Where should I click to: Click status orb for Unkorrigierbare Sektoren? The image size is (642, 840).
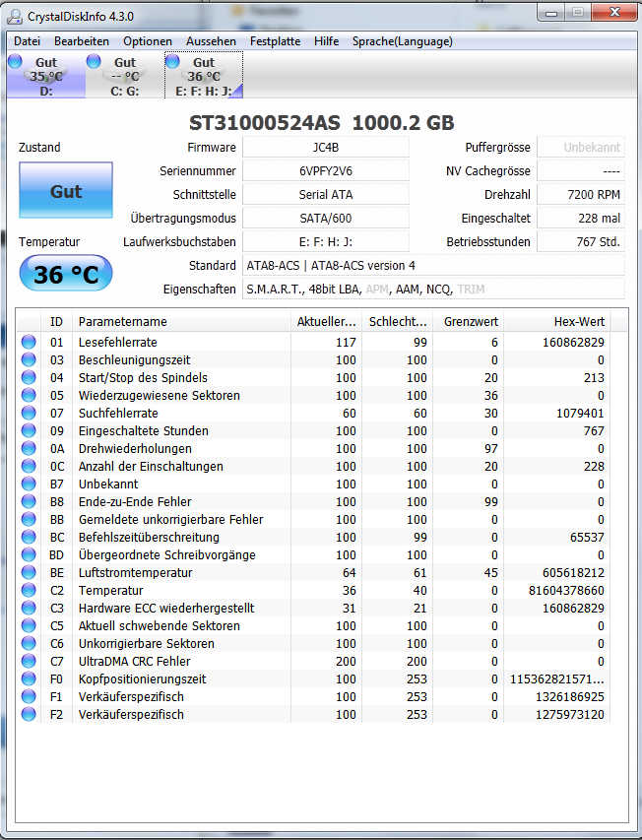(29, 642)
